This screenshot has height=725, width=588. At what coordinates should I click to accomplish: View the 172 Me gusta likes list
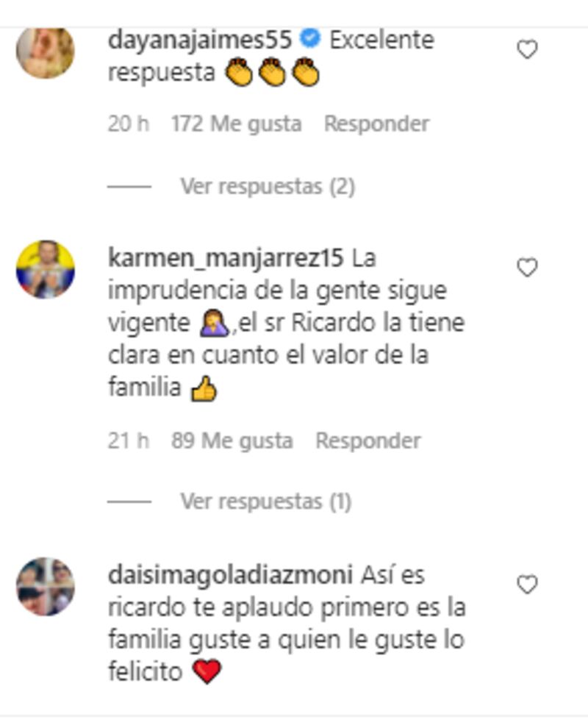tap(236, 124)
